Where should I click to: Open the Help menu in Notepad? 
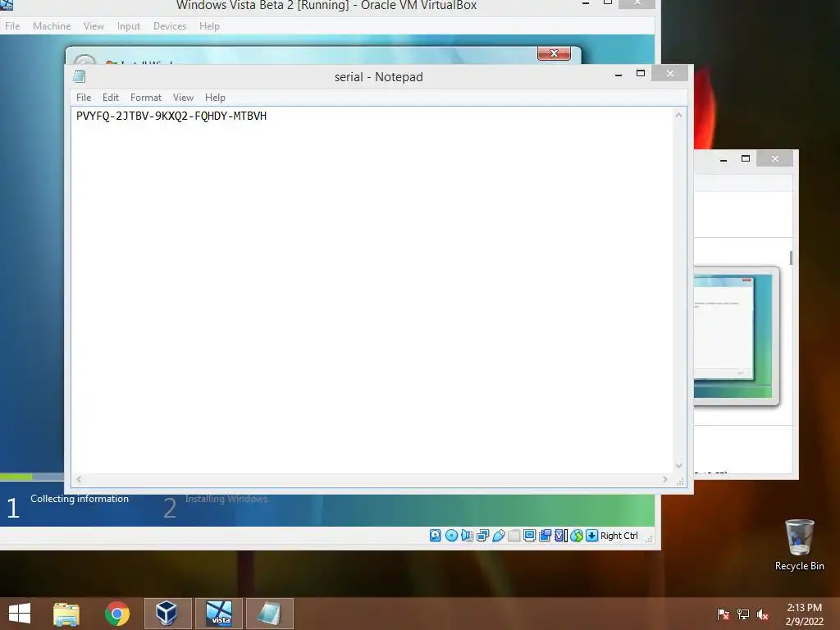[215, 98]
